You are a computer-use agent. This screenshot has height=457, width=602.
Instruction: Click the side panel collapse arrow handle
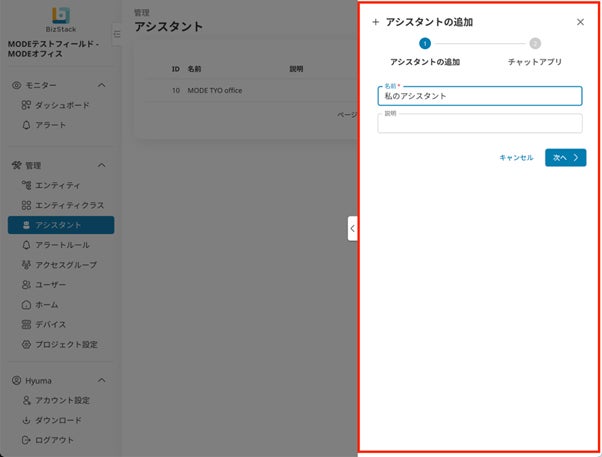click(x=352, y=228)
